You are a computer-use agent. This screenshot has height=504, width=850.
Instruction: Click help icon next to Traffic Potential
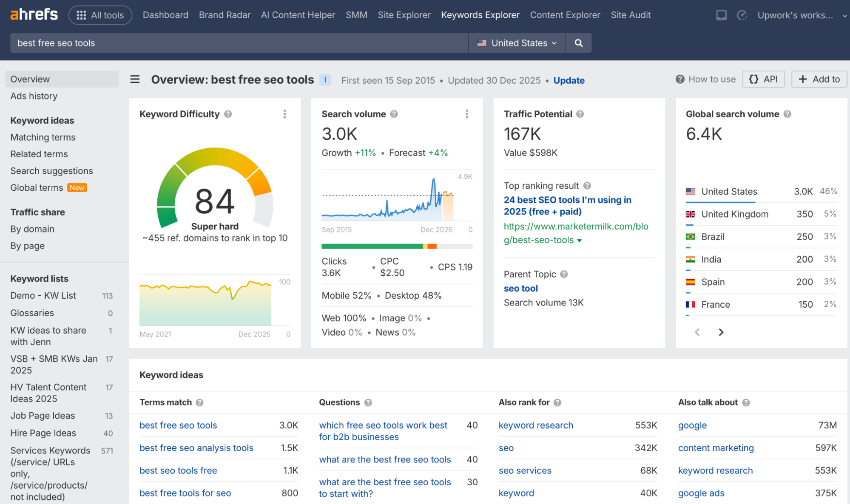(x=580, y=114)
